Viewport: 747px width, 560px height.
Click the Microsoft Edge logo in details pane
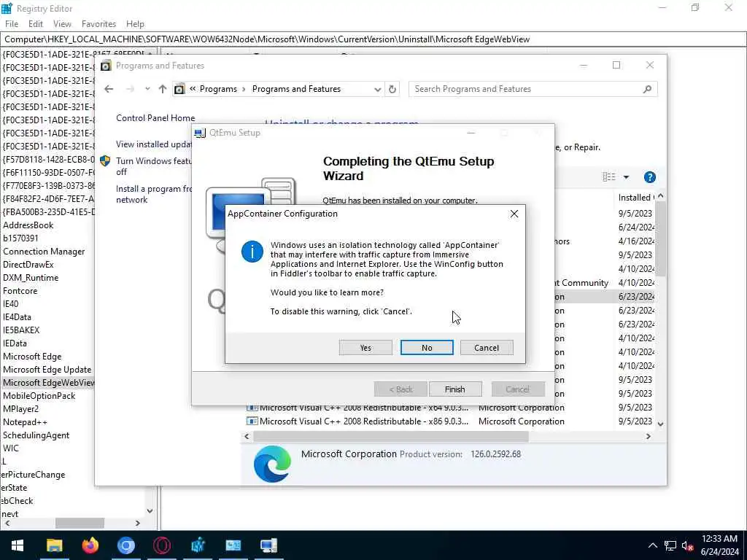(272, 463)
